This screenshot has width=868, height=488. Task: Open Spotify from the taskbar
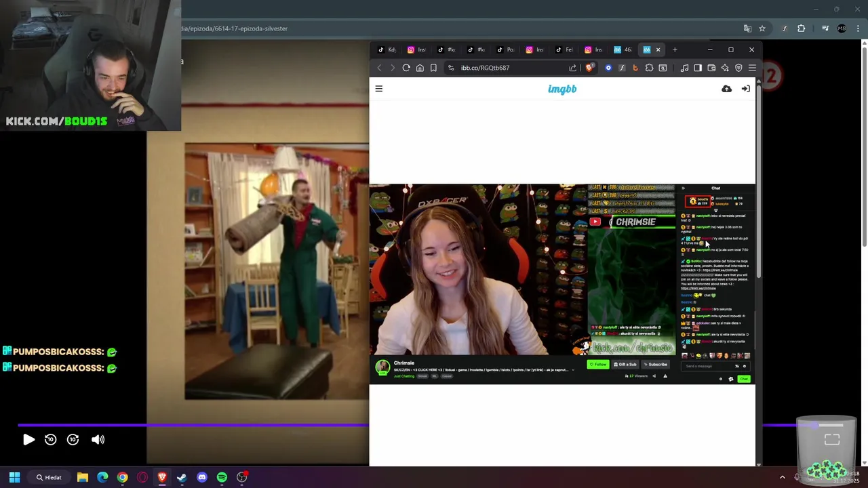(x=222, y=477)
